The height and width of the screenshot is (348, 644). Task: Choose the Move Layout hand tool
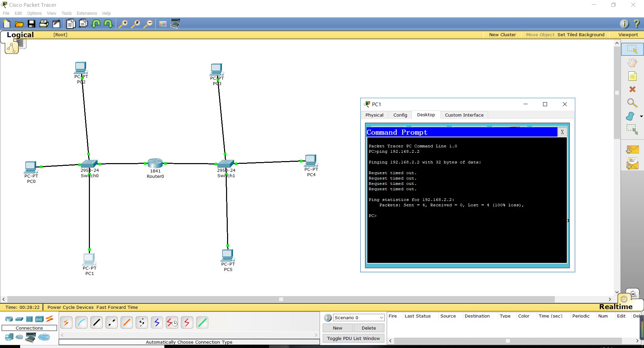coord(632,63)
